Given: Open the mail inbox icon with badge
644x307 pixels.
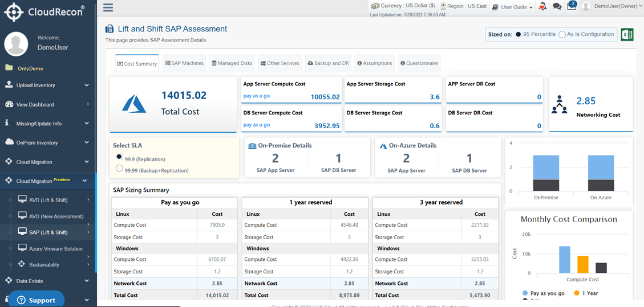Looking at the screenshot, I should [x=572, y=6].
